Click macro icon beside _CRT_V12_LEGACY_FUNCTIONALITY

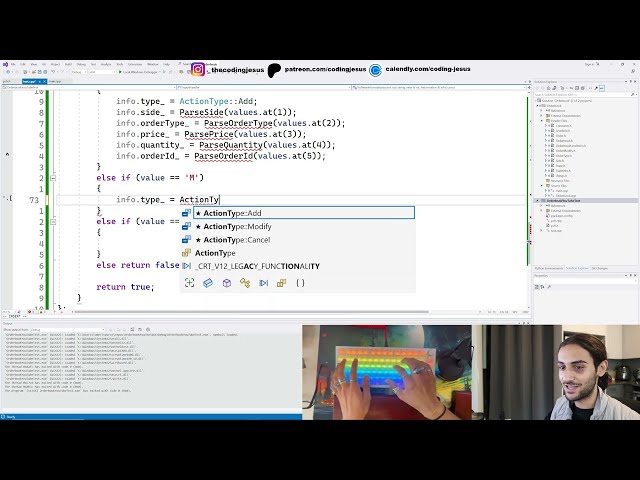pyautogui.click(x=187, y=266)
